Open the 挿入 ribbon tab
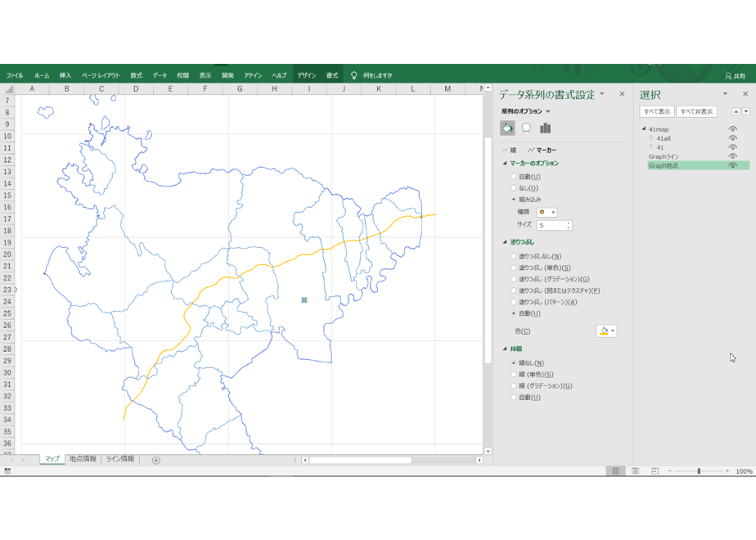Image resolution: width=756 pixels, height=540 pixels. (x=65, y=75)
